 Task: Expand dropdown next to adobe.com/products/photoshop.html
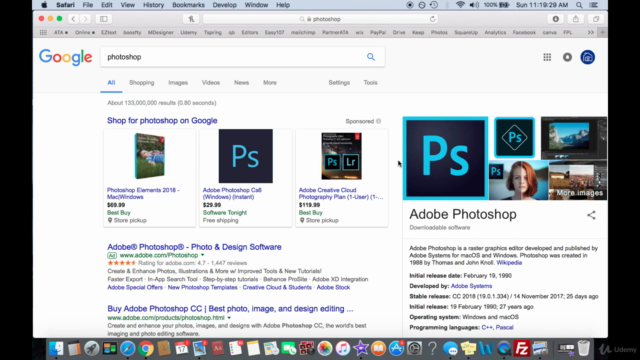pyautogui.click(x=229, y=318)
